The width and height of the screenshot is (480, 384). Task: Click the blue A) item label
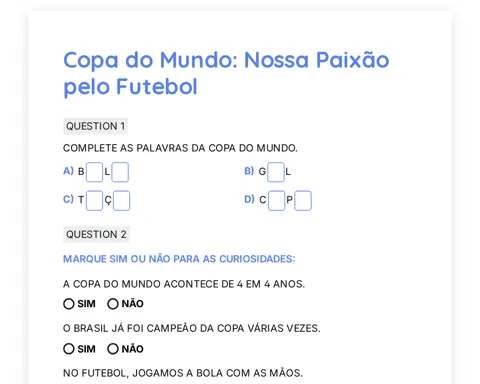click(x=68, y=171)
